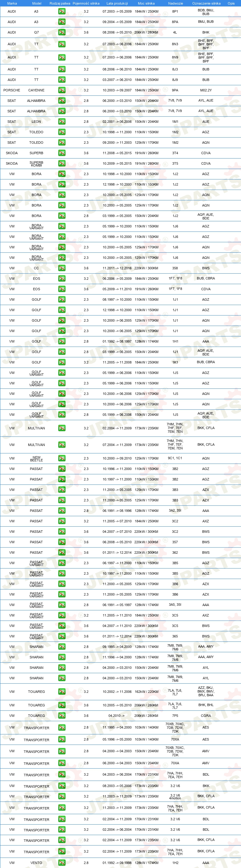Click fuel icon in VW PASSAT 3A2, 35I row
The image size is (241, 868).
click(x=62, y=511)
